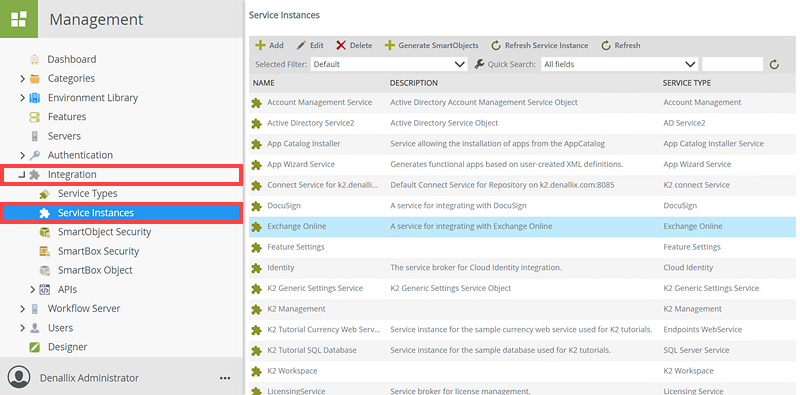800x395 pixels.
Task: Expand the Environment Library node
Action: 22,97
